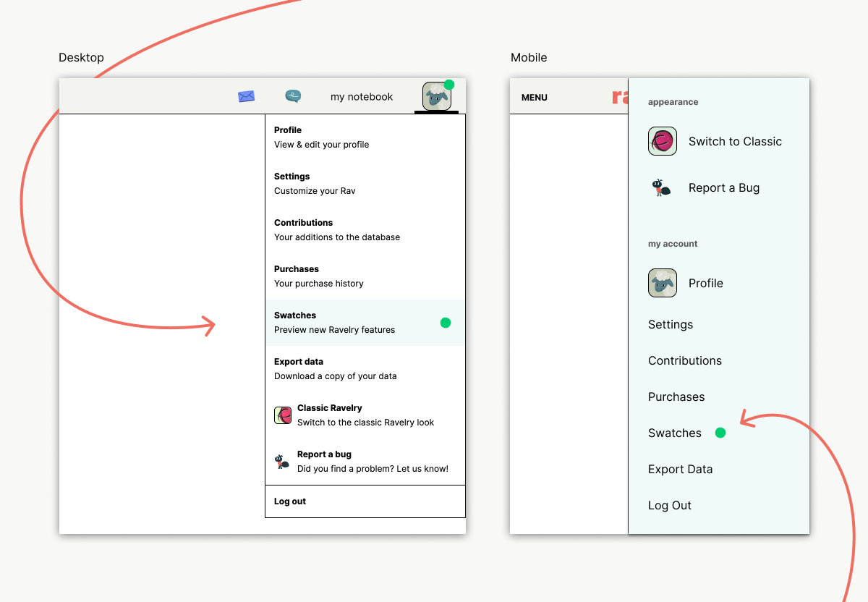Image resolution: width=868 pixels, height=602 pixels.
Task: Log out from the desktop menu
Action: pos(289,501)
